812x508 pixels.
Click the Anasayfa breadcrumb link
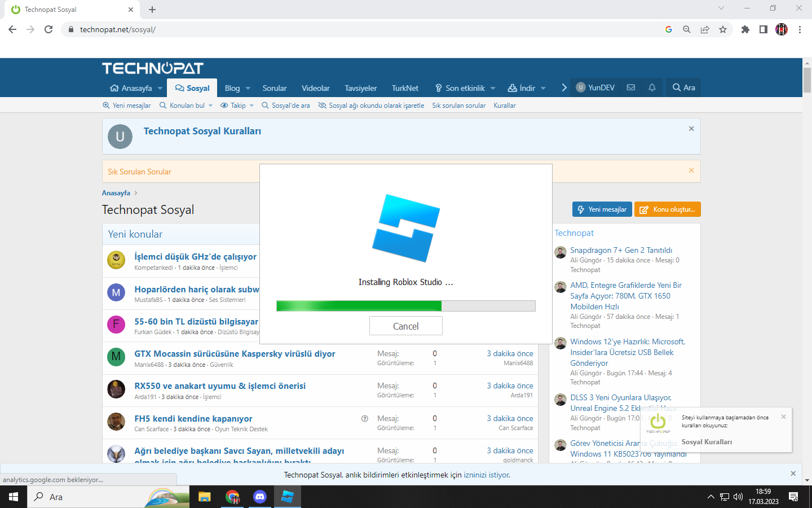click(116, 193)
